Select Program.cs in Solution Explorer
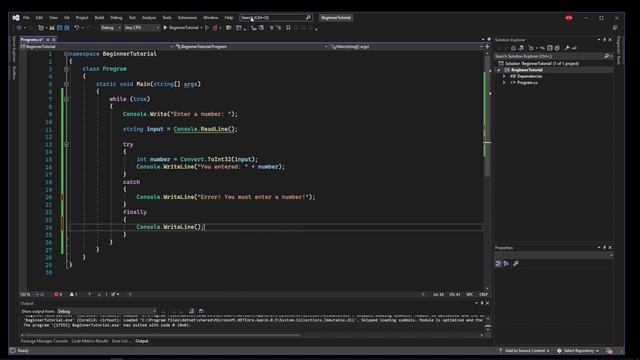Viewport: 640px width, 360px height. pos(527,83)
